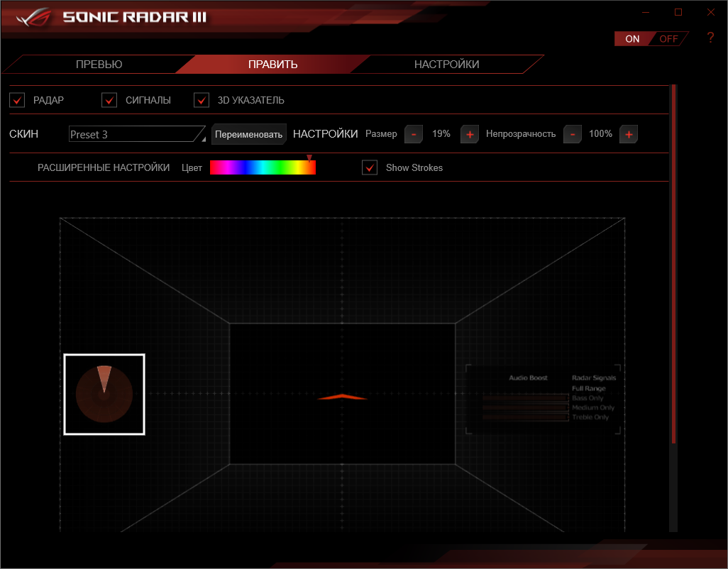Click the Audio Boost label in preview
728x569 pixels.
(x=529, y=377)
